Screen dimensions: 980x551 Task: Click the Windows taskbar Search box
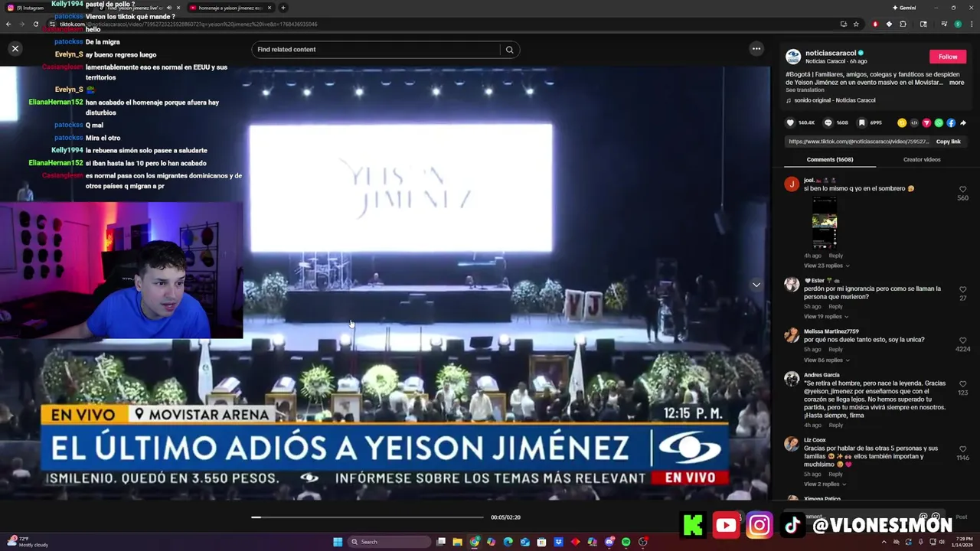click(389, 542)
